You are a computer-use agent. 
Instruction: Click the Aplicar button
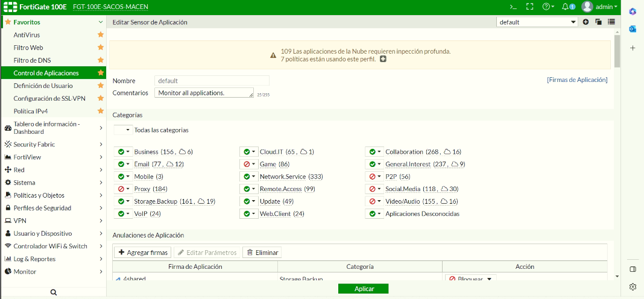tap(364, 289)
